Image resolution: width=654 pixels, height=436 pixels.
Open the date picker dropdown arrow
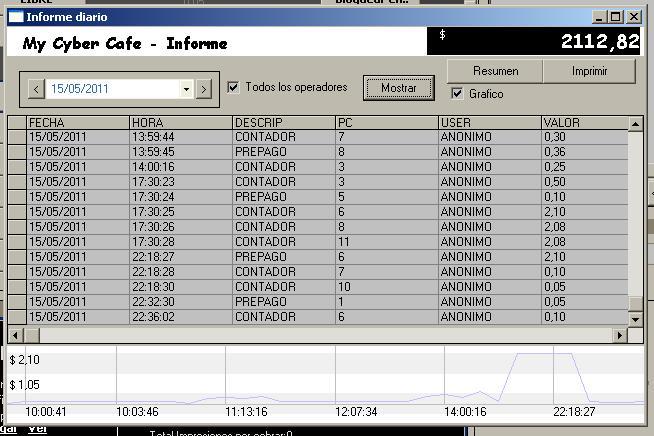[x=186, y=89]
